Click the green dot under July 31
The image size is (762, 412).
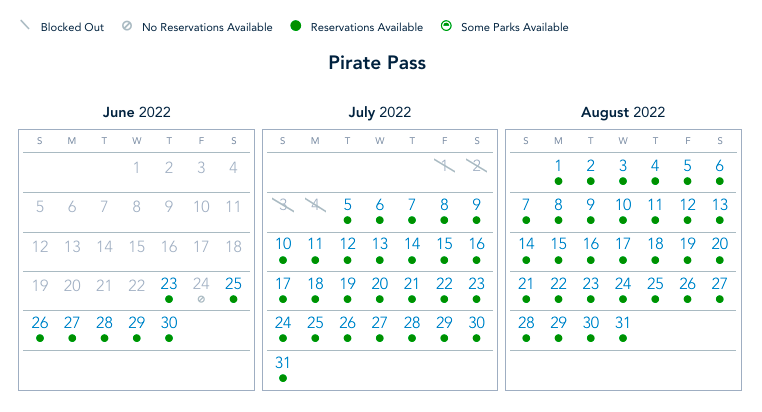[x=283, y=378]
